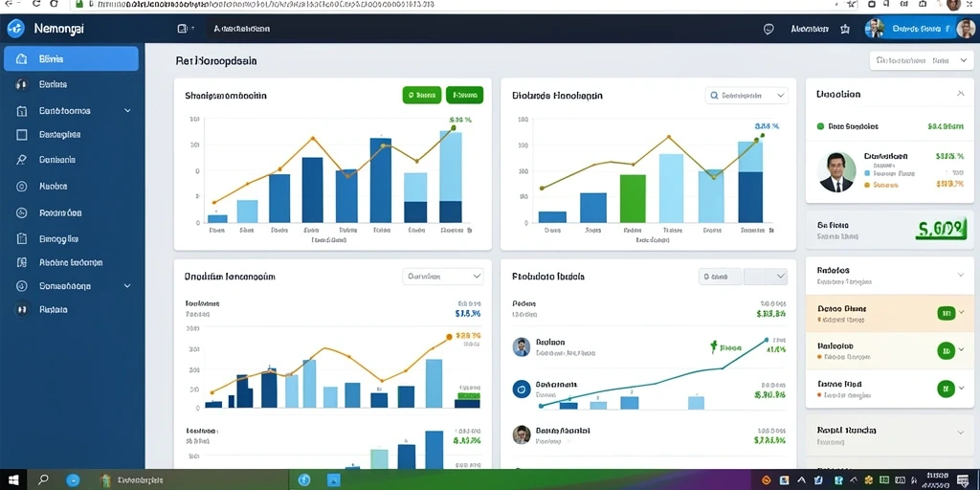Screen dimensions: 980x490
Task: Open the monitor icon in dark header
Action: [183, 29]
